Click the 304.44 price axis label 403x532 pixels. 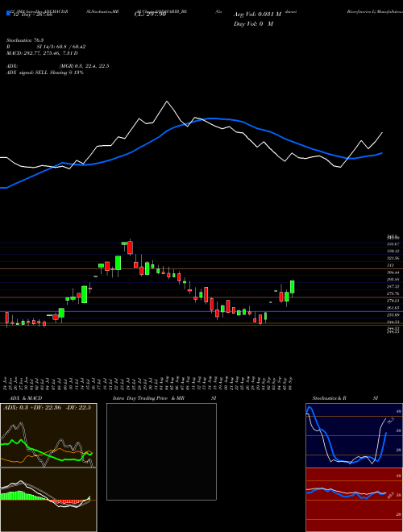point(393,272)
